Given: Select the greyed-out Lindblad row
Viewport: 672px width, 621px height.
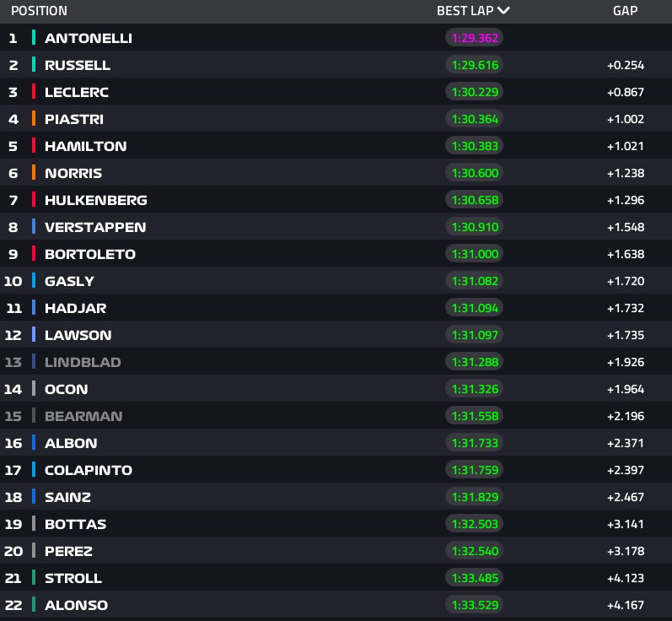Looking at the screenshot, I should coord(83,362).
